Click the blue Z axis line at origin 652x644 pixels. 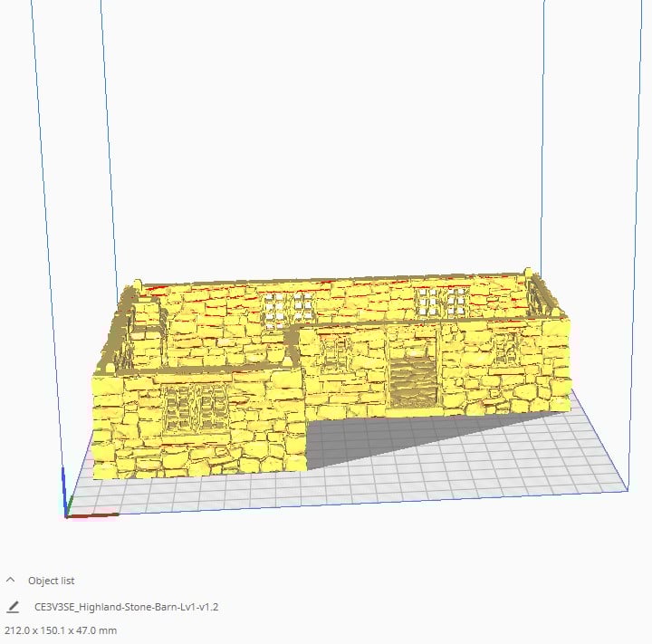(63, 491)
